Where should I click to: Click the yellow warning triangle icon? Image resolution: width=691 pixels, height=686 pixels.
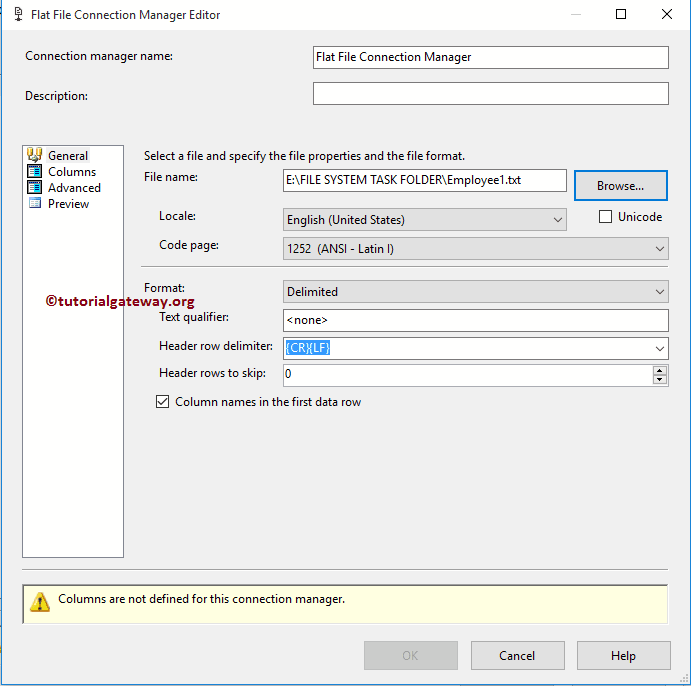tap(40, 601)
